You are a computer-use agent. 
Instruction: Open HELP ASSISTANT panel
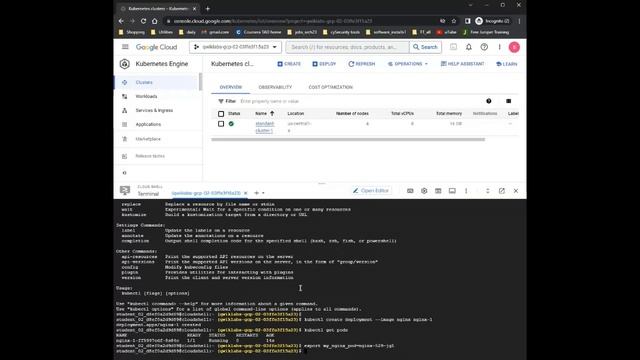(x=462, y=64)
